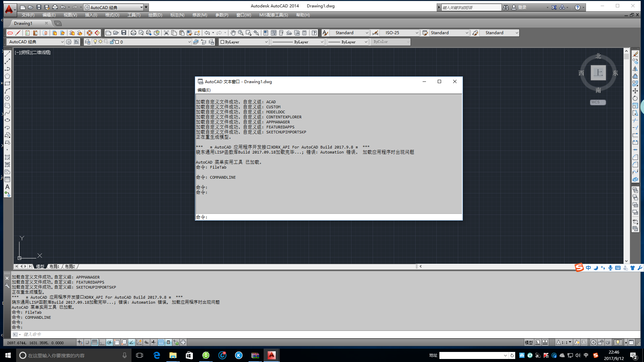Viewport: 644px width, 362px height.
Task: Open the 修改(M) menu
Action: point(200,15)
